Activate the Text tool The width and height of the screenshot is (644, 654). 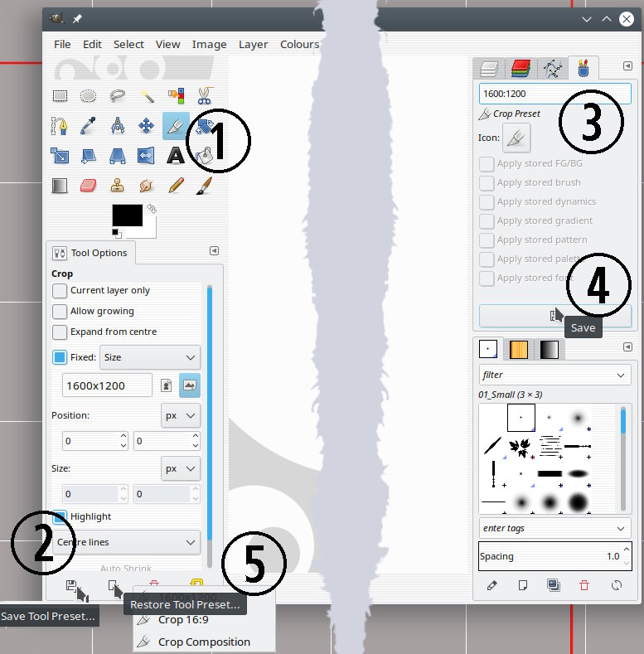175,156
